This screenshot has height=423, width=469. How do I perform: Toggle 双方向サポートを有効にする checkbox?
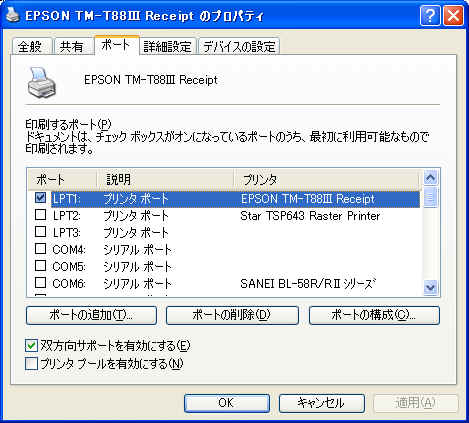(31, 346)
